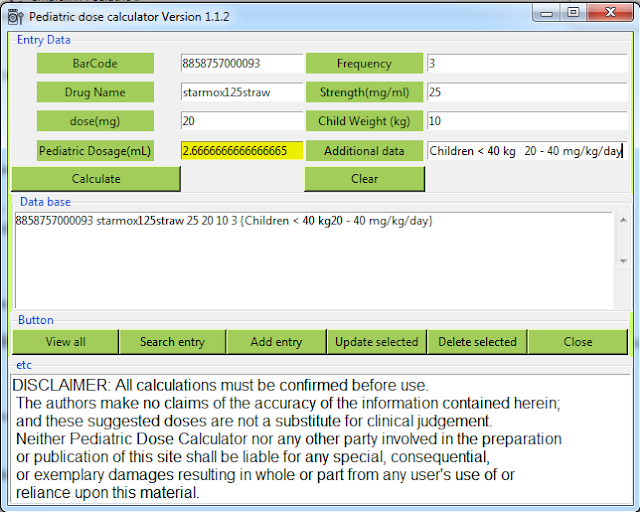Click the dose(mg) label button
The width and height of the screenshot is (640, 512).
(x=95, y=121)
